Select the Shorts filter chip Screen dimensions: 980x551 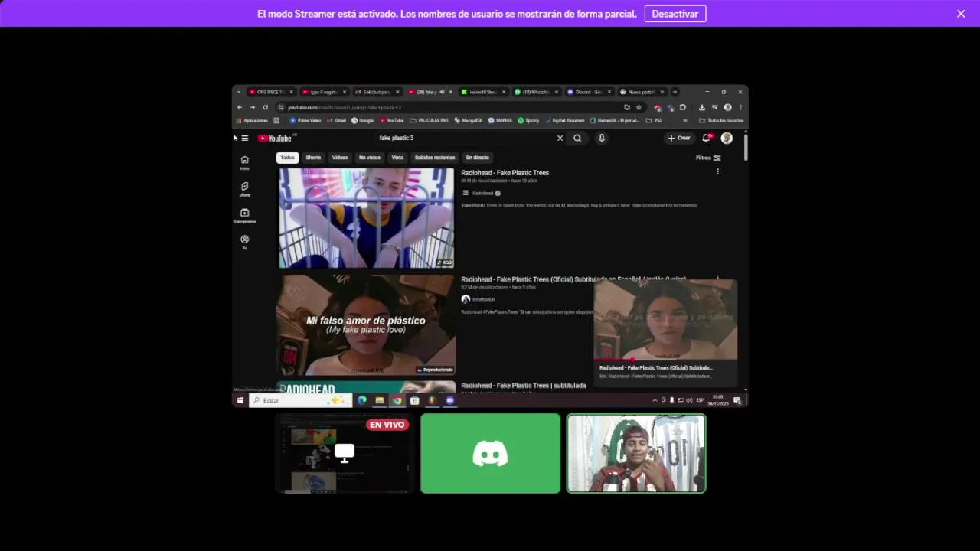(x=313, y=158)
